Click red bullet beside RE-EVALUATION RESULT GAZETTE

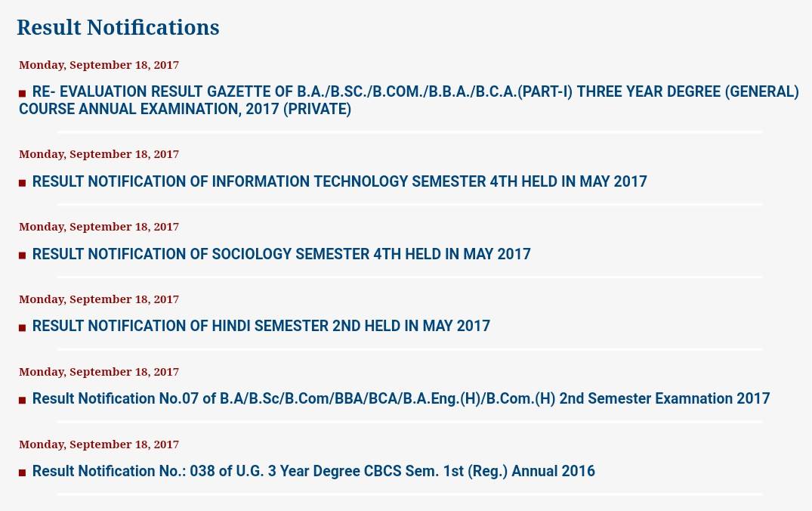tap(22, 93)
